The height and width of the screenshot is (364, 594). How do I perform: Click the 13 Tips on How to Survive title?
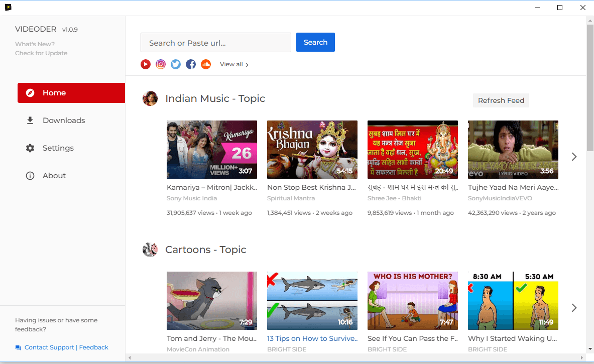312,338
